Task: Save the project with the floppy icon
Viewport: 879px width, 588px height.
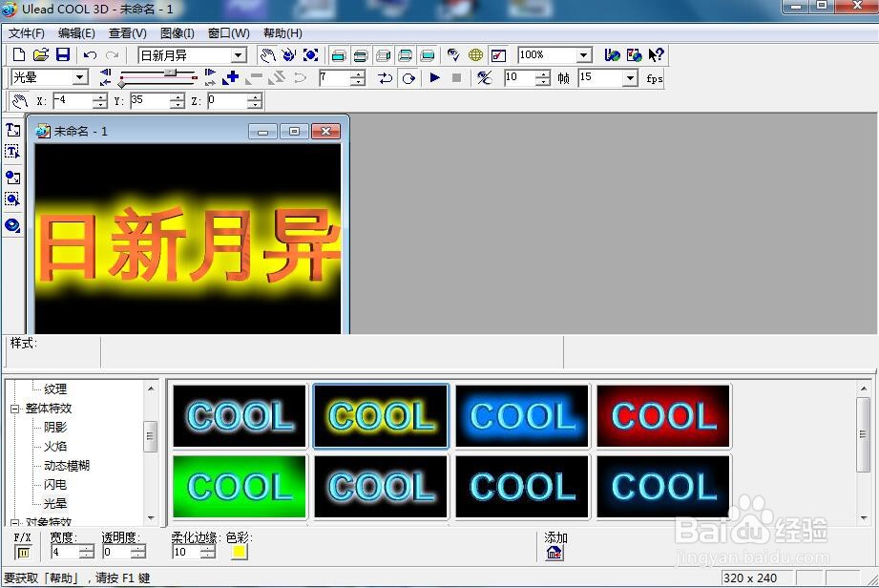Action: click(x=63, y=55)
